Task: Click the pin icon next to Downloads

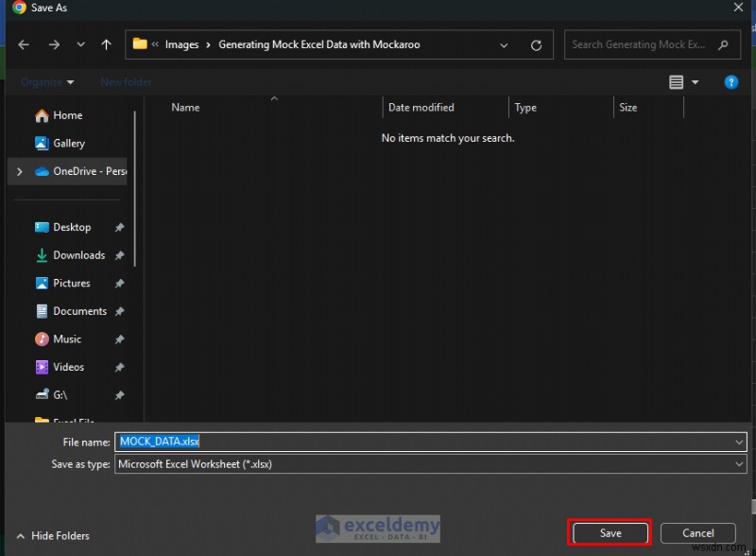Action: point(120,255)
